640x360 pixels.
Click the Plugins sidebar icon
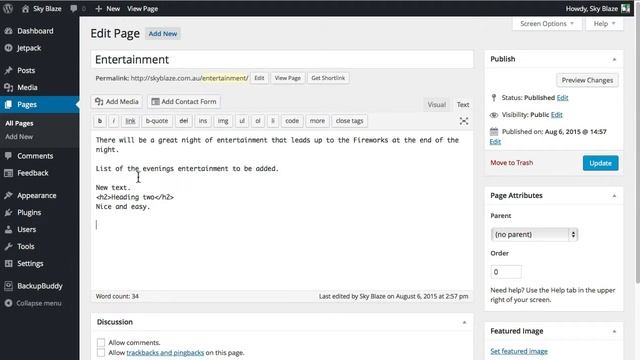pyautogui.click(x=9, y=213)
